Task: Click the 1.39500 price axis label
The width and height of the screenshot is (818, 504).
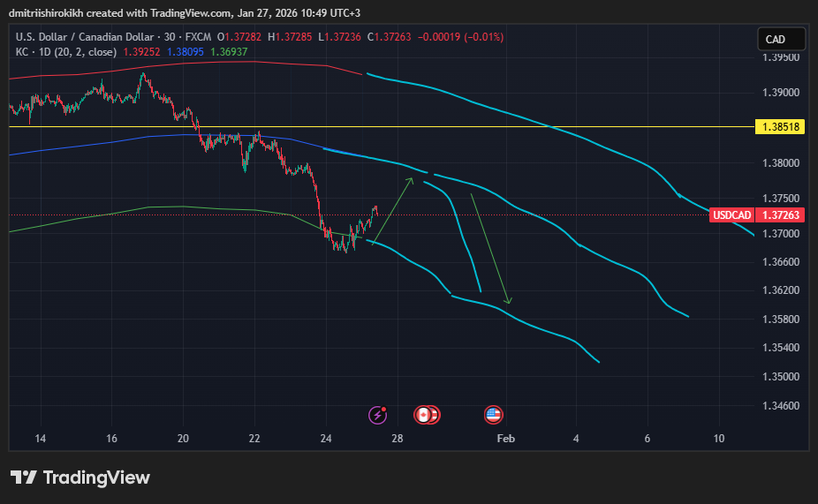Action: [x=780, y=57]
